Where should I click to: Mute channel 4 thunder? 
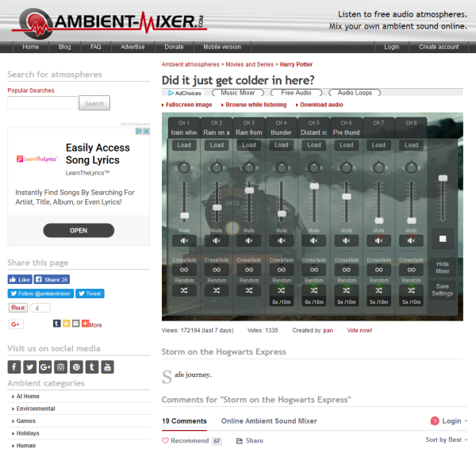coord(282,240)
